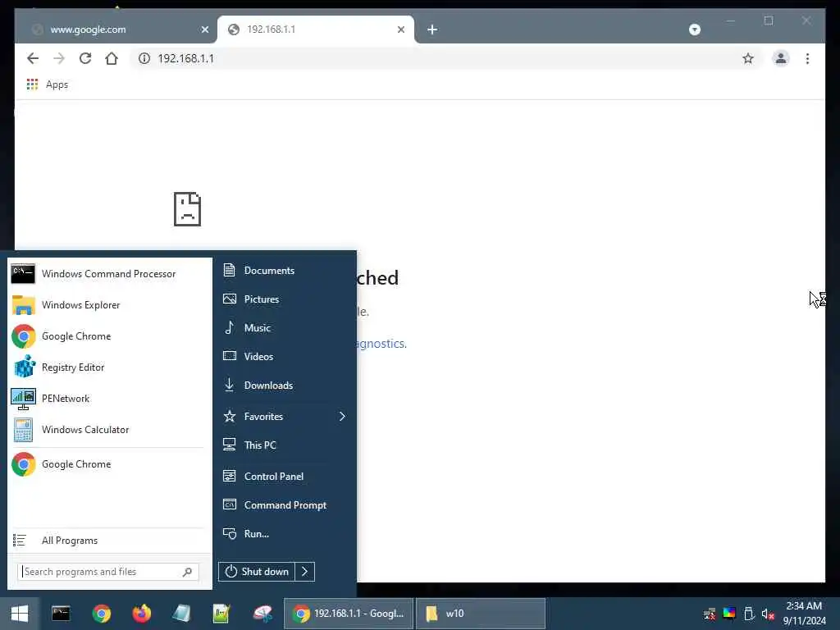Launch the first Google Chrome entry in Start menu
Screen dimensions: 840x630
click(x=109, y=336)
